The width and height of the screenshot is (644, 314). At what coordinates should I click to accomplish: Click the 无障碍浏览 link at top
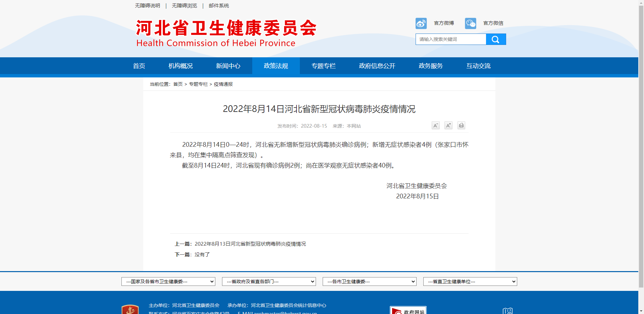tap(184, 6)
